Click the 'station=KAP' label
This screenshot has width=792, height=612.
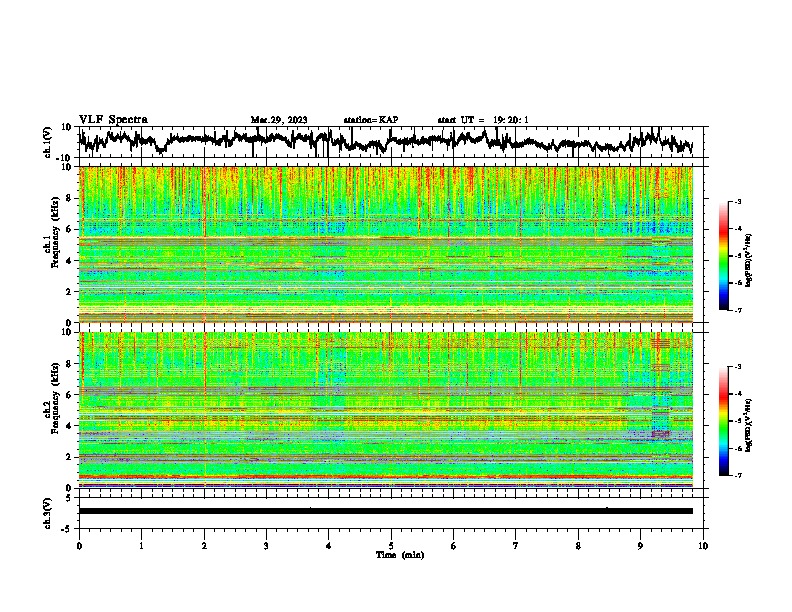pyautogui.click(x=371, y=120)
